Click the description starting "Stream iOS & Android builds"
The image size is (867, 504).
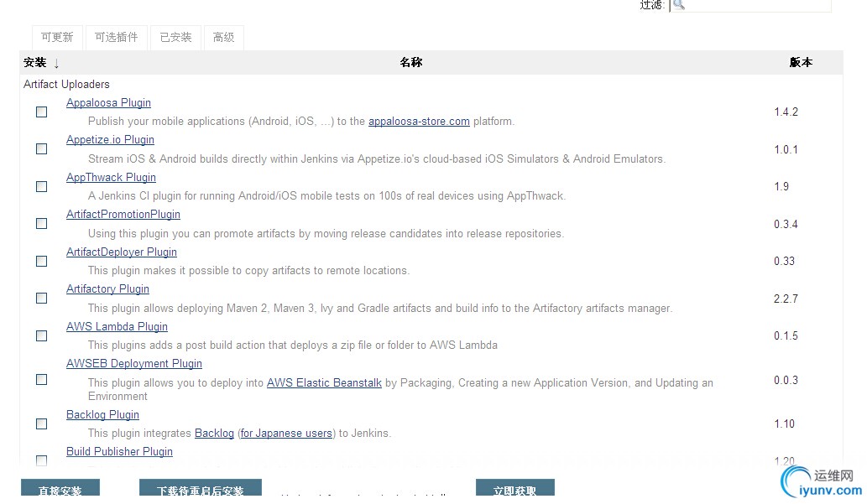click(377, 159)
